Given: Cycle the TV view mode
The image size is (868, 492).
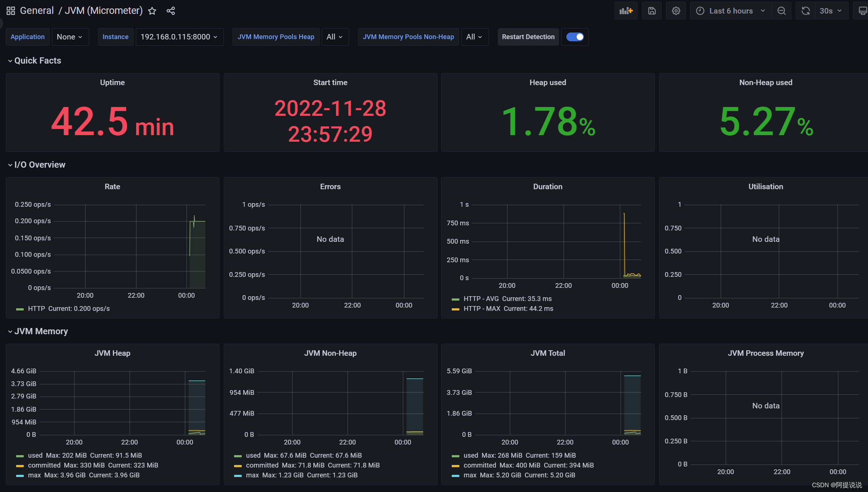Looking at the screenshot, I should coord(862,11).
